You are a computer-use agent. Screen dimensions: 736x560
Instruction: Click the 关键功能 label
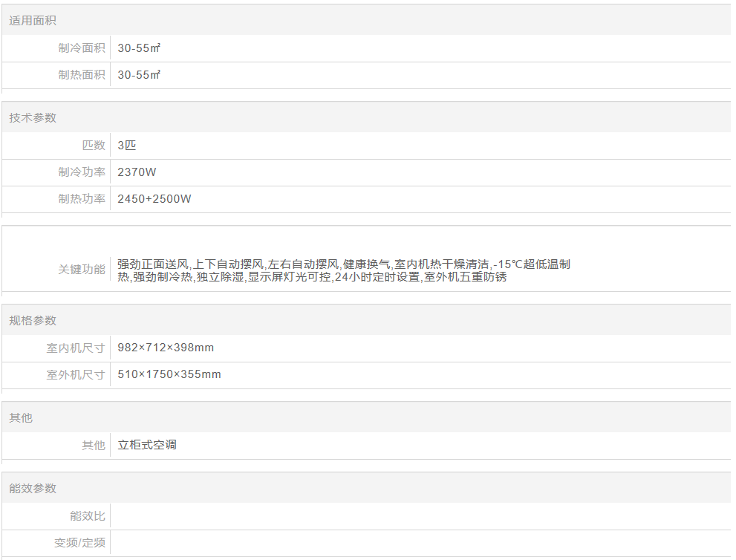click(82, 269)
